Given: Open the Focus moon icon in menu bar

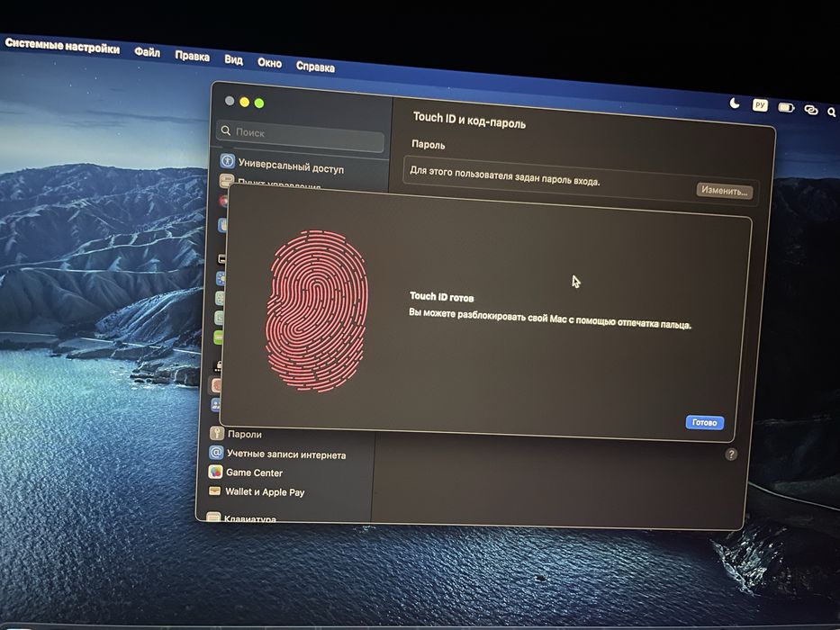Looking at the screenshot, I should tap(735, 103).
